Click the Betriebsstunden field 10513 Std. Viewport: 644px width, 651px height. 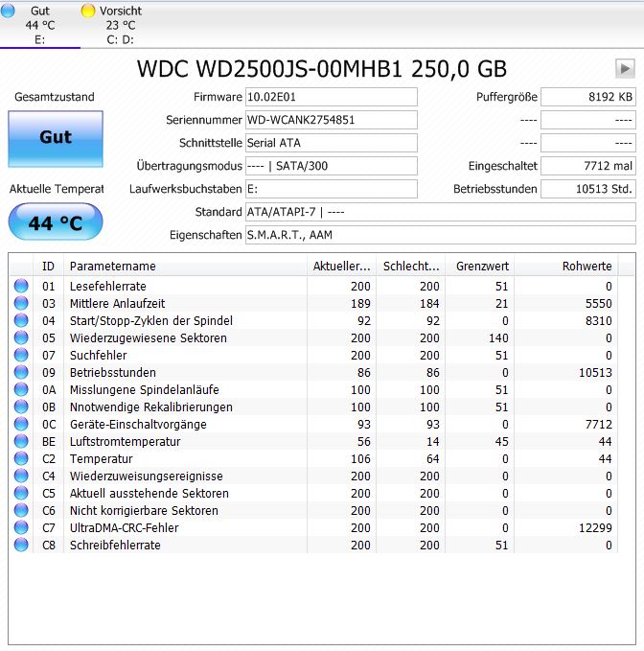click(588, 189)
